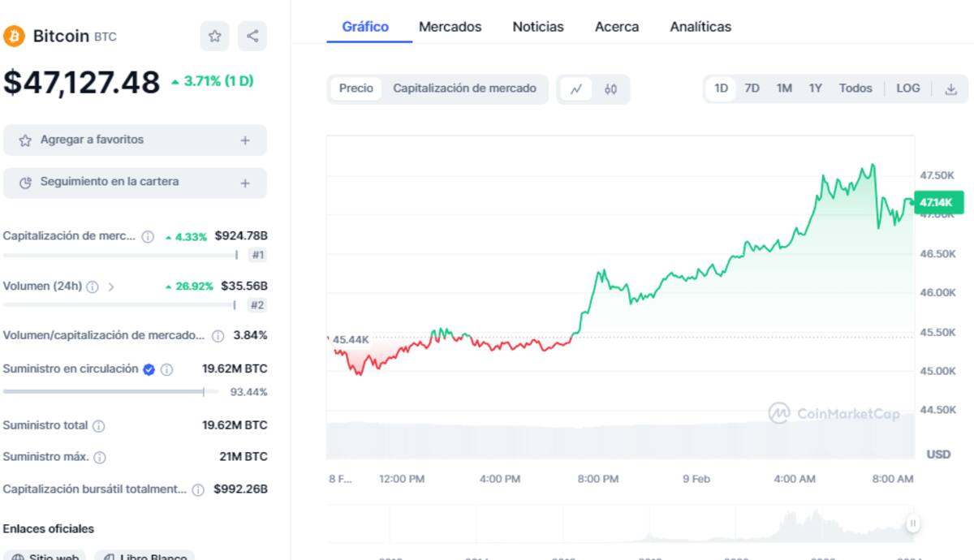Expand Volumen (24h) details chevron

pyautogui.click(x=111, y=286)
